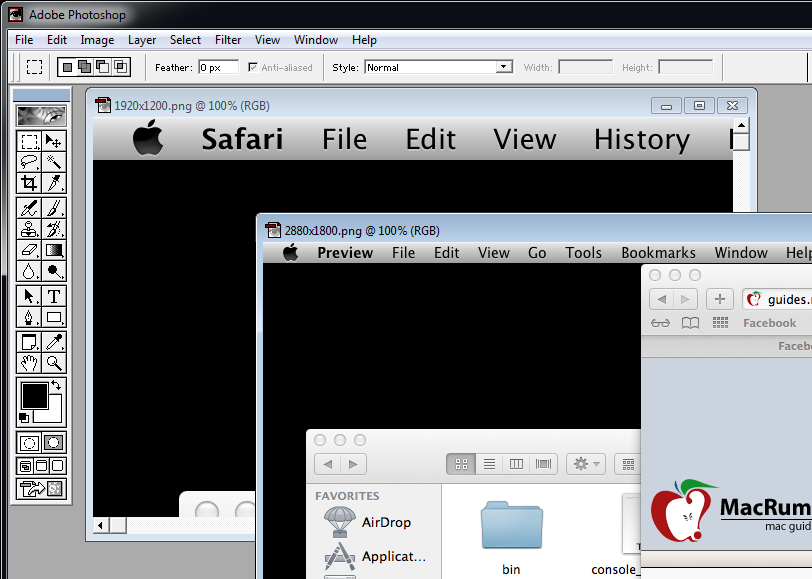Select the Blur tool
The height and width of the screenshot is (579, 812).
(x=29, y=270)
